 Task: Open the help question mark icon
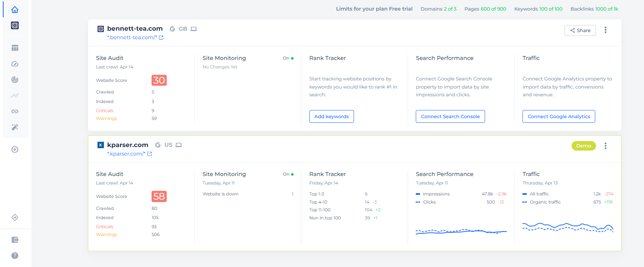click(x=15, y=256)
